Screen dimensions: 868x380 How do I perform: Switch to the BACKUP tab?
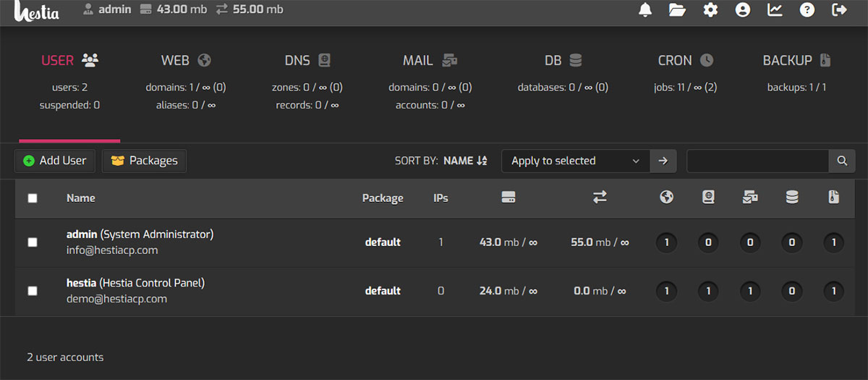(x=796, y=60)
